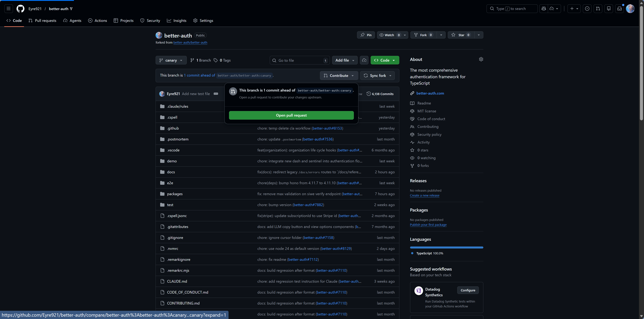Open the global pull requests icon
The image size is (644, 319).
[598, 9]
